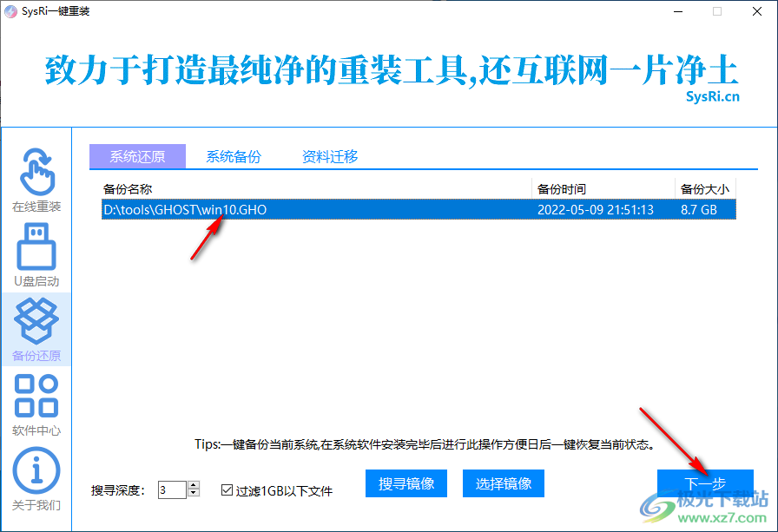Screen dimensions: 778x532
Task: Click the 搜寻深度 depth input field
Action: coord(174,489)
